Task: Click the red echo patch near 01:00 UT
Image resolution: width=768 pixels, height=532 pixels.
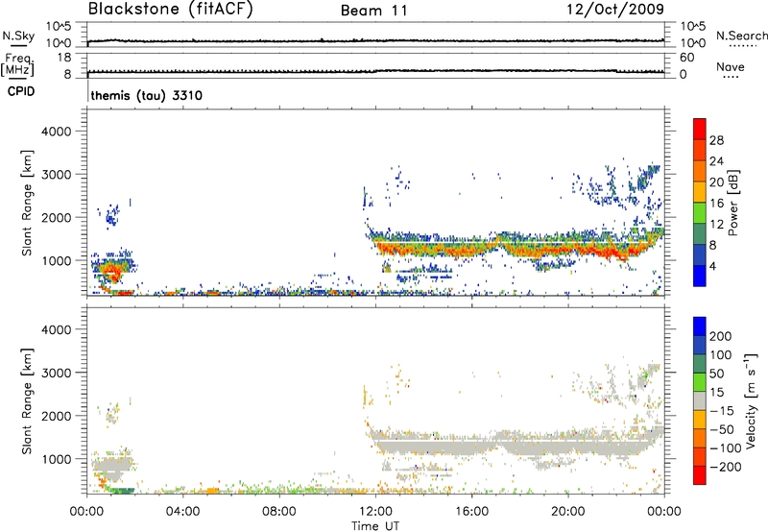Action: [113, 273]
